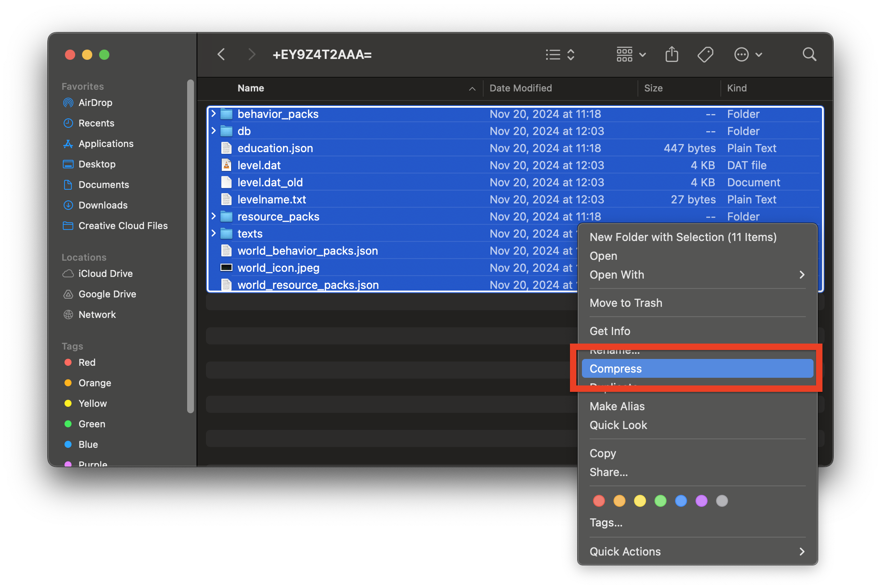Image resolution: width=881 pixels, height=588 pixels.
Task: Open the view options dropdown in the toolbar
Action: coord(631,54)
